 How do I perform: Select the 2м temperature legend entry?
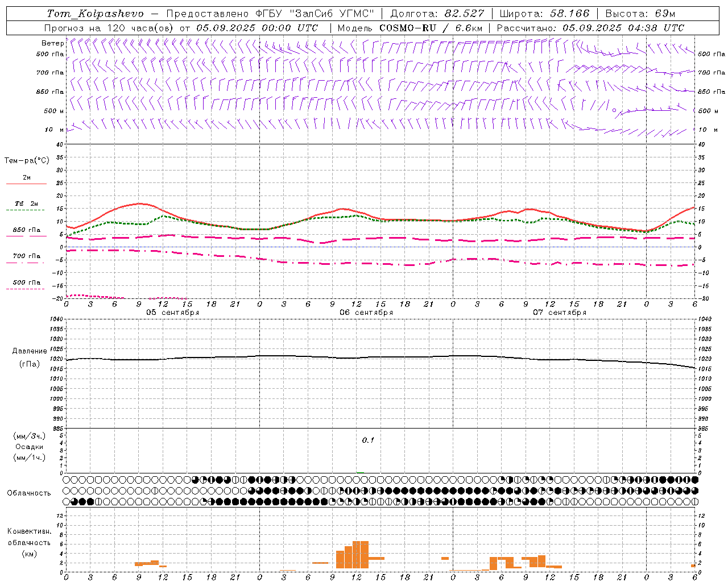point(27,178)
